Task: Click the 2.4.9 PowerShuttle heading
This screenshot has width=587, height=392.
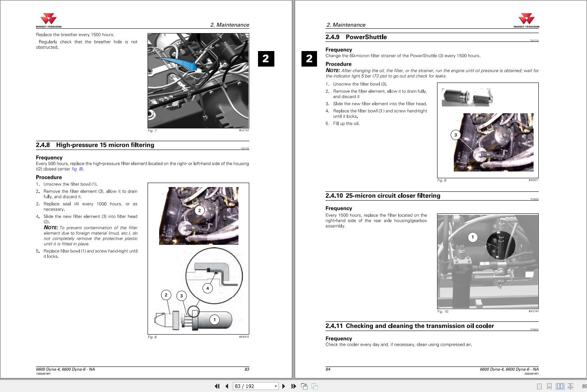Action: pos(356,37)
